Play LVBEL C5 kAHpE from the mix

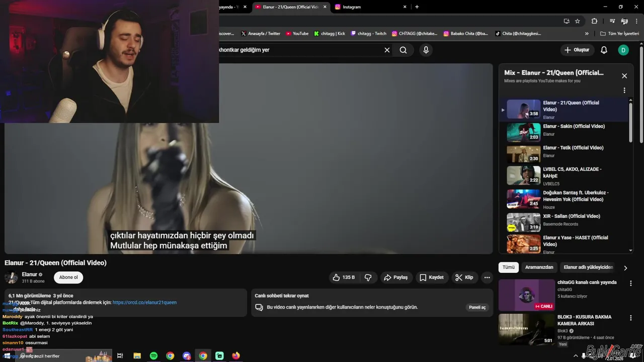565,176
